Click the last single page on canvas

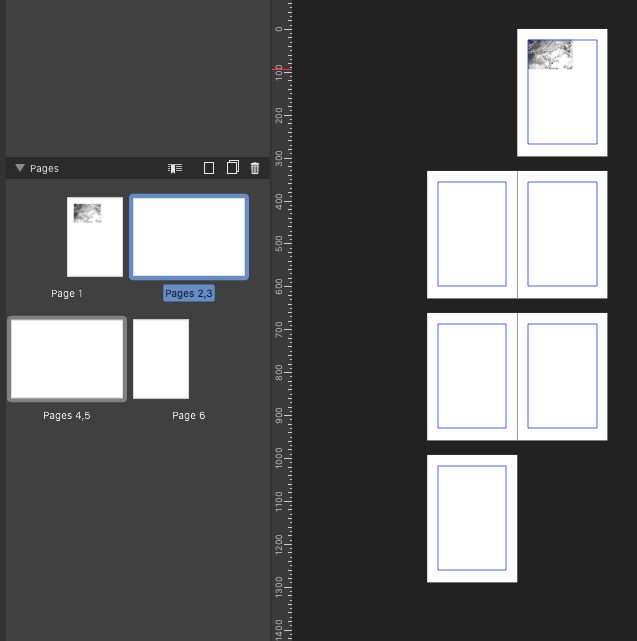pyautogui.click(x=472, y=518)
